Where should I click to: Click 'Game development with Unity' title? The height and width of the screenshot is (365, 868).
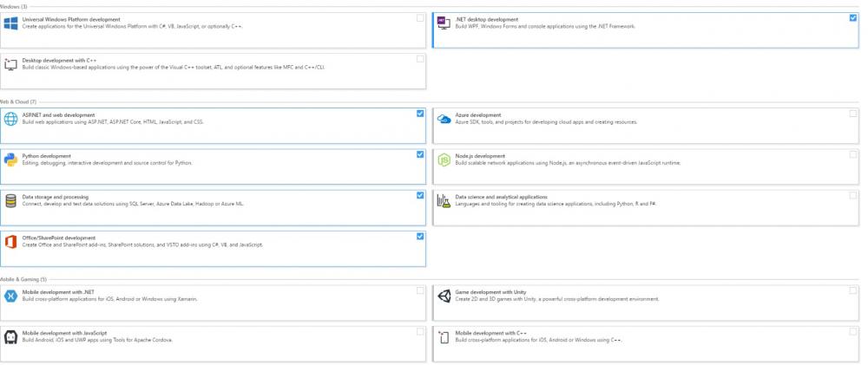tap(490, 292)
